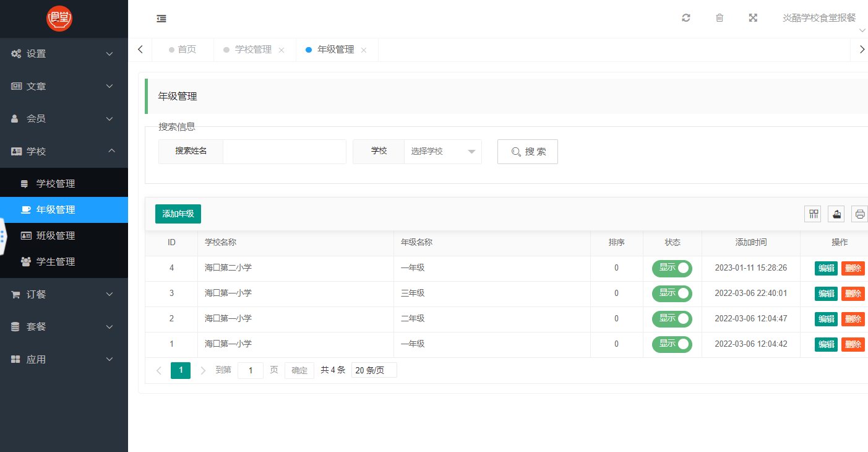Click the gears icon beside 设置
868x452 pixels.
[16, 54]
